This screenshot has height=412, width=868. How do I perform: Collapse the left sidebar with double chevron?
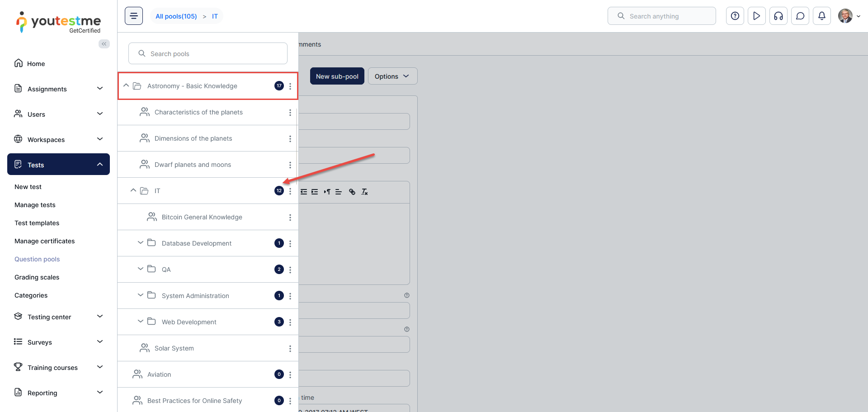(x=104, y=44)
